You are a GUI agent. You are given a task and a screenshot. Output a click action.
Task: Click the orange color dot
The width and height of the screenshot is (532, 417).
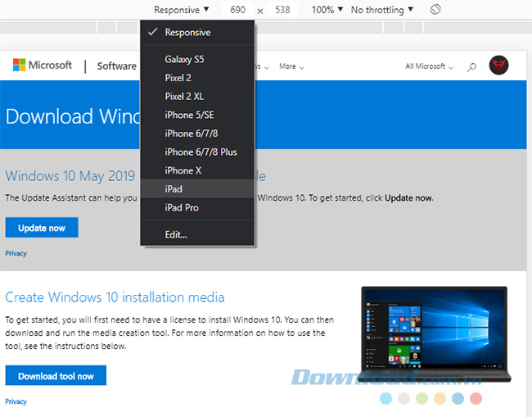[440, 398]
